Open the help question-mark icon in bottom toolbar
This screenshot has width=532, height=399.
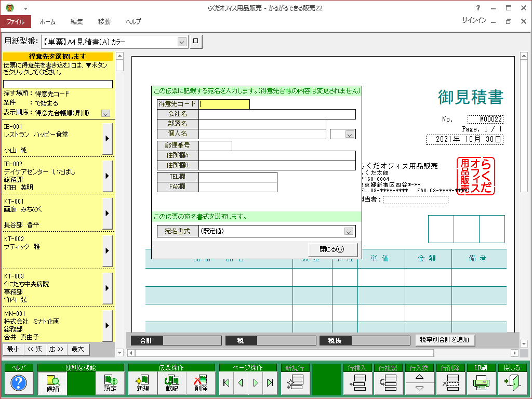tap(19, 383)
